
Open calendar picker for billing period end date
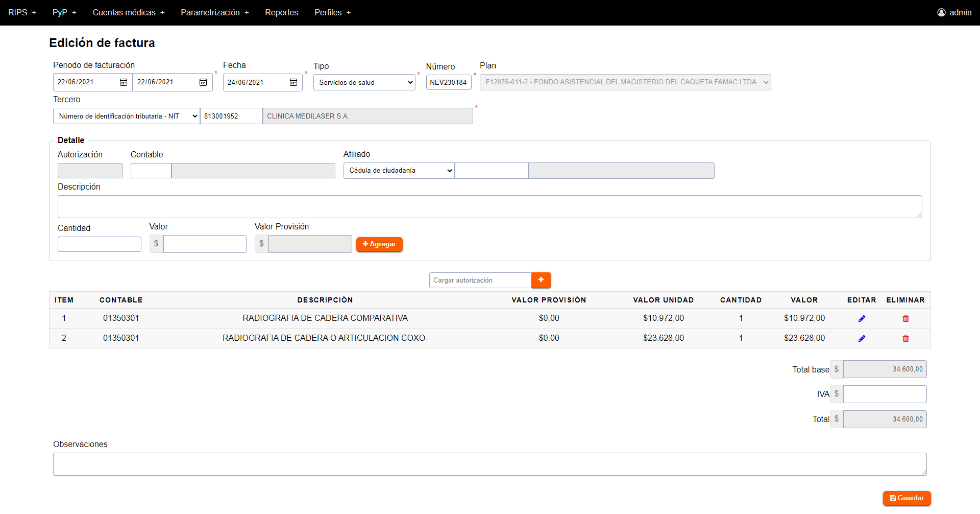tap(203, 82)
